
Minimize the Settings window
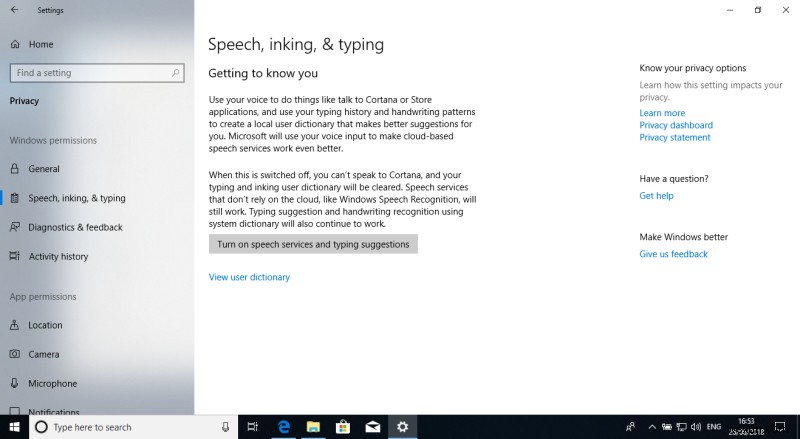pyautogui.click(x=730, y=10)
